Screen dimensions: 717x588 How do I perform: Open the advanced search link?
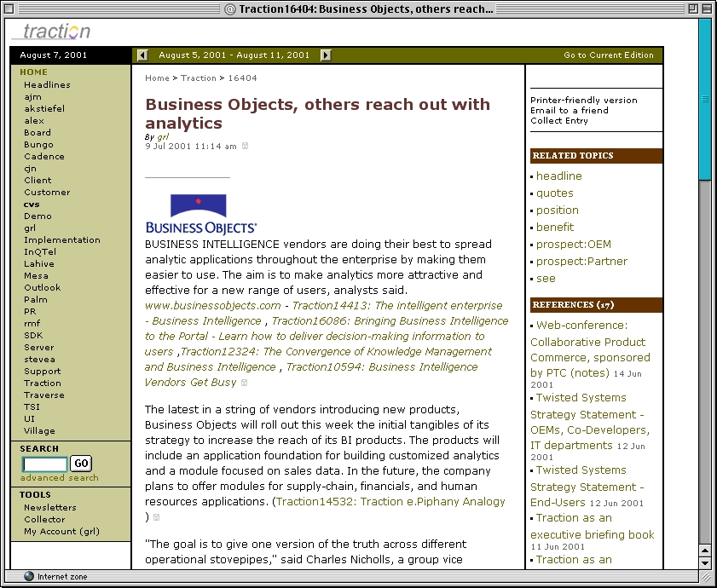(x=59, y=478)
